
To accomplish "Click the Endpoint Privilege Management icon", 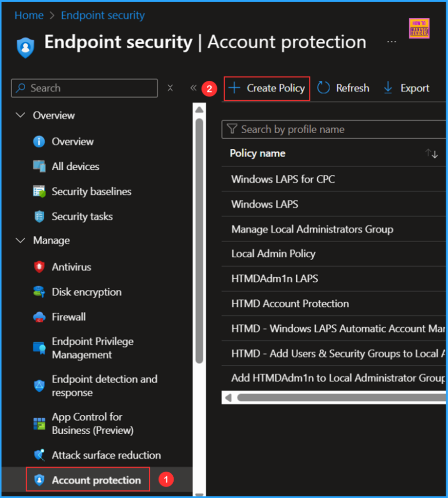I will point(39,348).
